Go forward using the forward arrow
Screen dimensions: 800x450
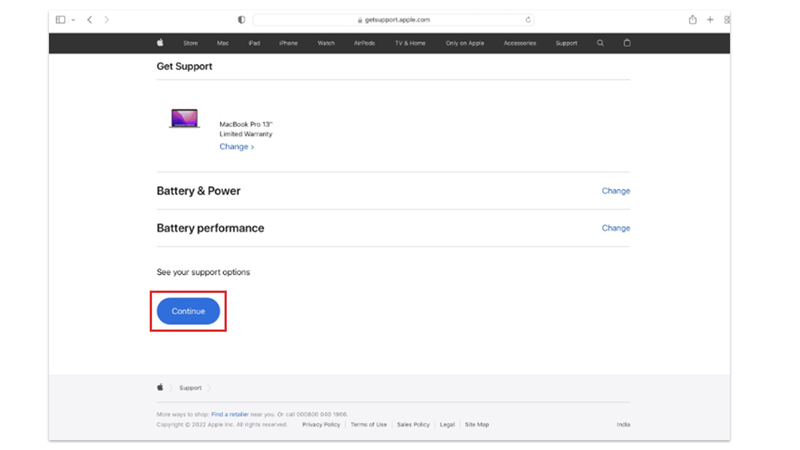pyautogui.click(x=107, y=19)
